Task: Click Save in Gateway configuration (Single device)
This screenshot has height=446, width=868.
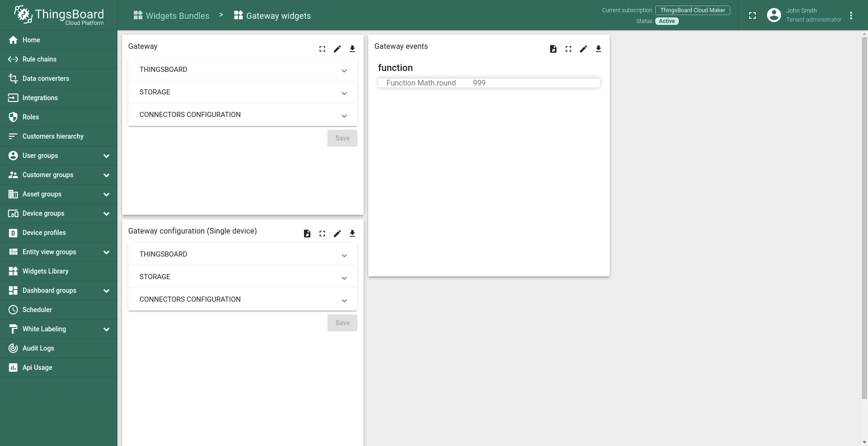Action: click(342, 323)
